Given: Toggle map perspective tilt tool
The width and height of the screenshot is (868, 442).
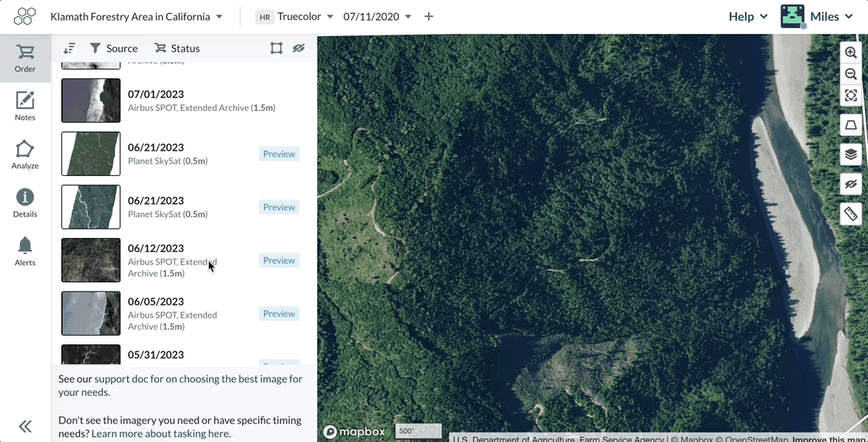Looking at the screenshot, I should pyautogui.click(x=851, y=125).
